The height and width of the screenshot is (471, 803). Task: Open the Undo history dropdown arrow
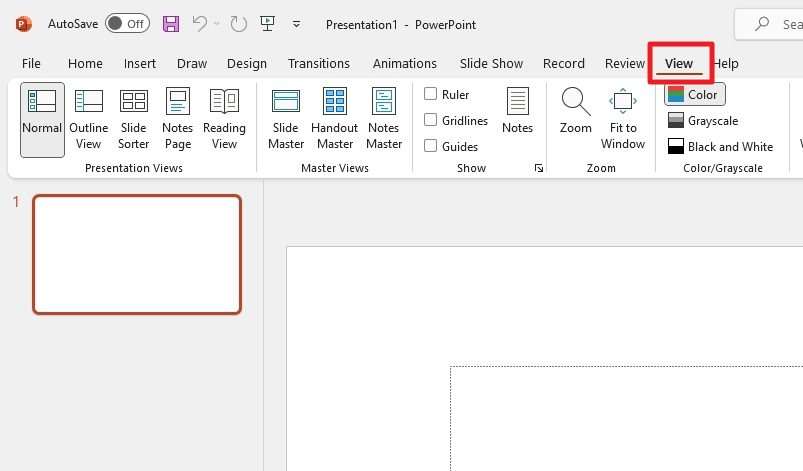[x=217, y=24]
